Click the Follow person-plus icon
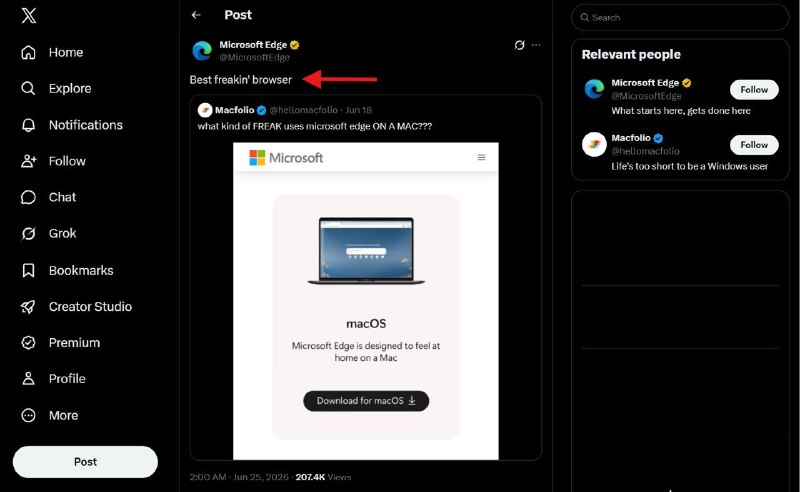This screenshot has width=800, height=492. coord(29,161)
